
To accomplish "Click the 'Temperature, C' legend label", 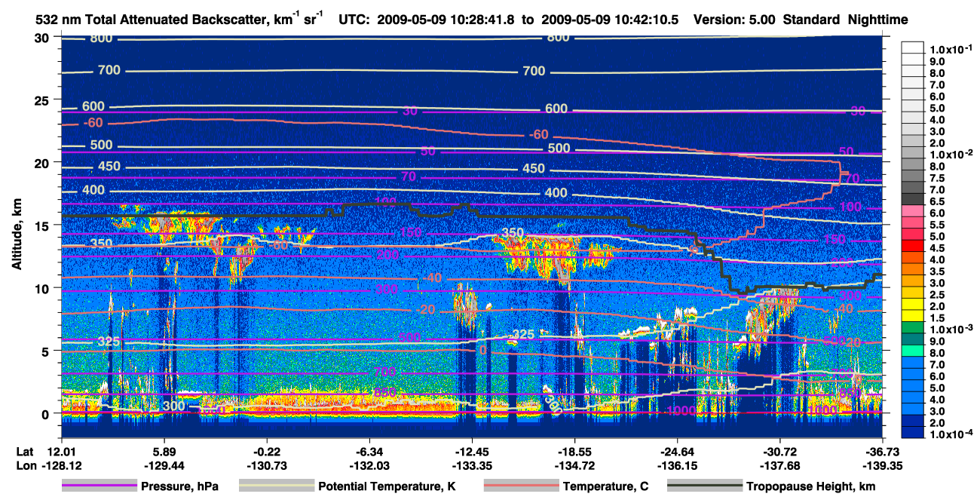I will pos(605,486).
